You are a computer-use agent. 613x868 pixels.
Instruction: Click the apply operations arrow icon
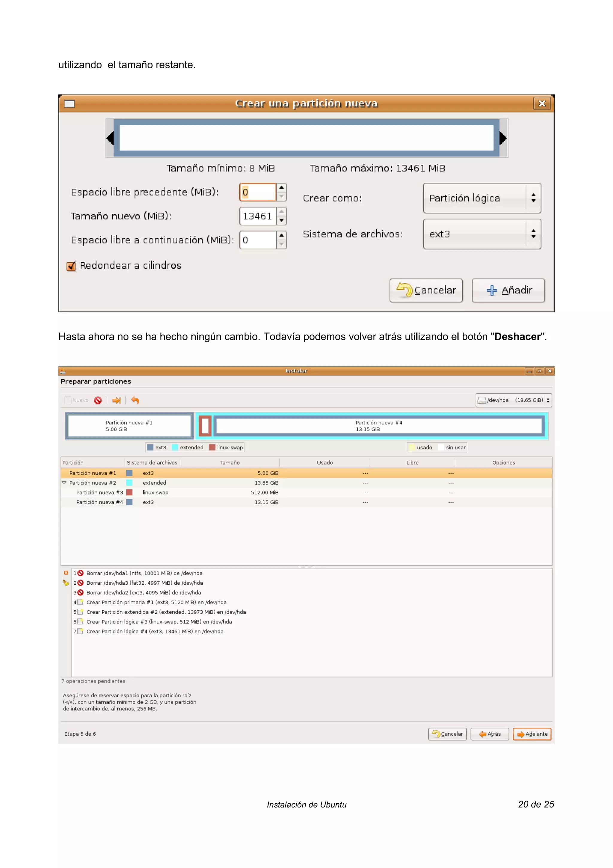(x=116, y=400)
